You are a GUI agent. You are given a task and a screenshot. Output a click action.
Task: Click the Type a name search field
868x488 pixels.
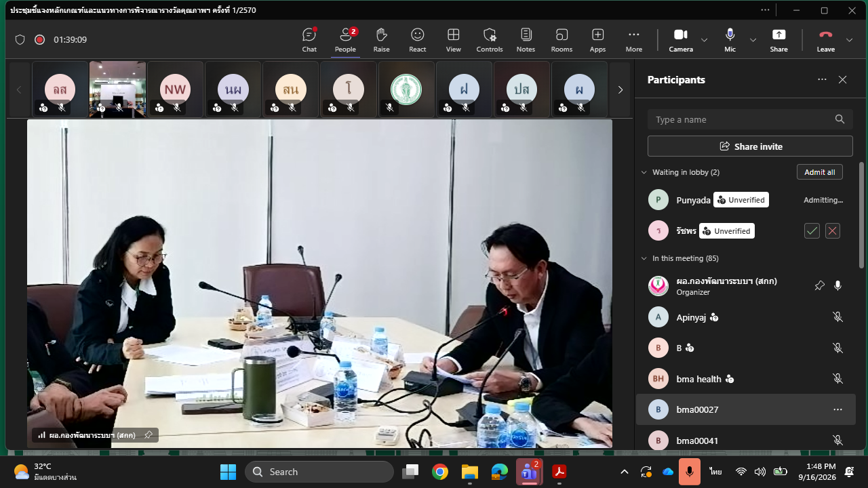(x=750, y=119)
